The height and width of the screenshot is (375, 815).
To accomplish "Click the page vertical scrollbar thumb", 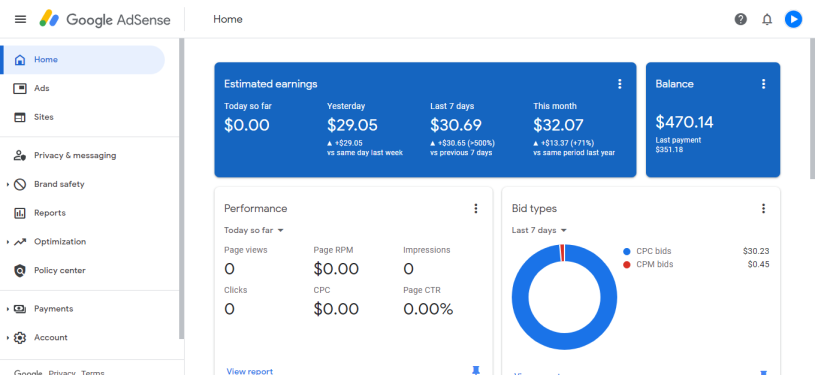I will 812,108.
